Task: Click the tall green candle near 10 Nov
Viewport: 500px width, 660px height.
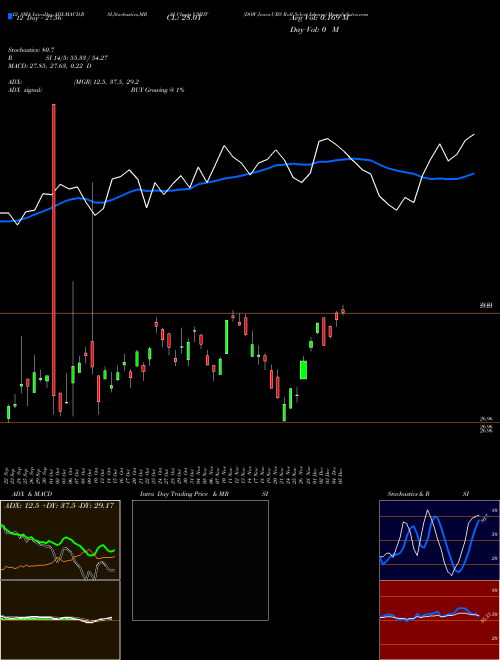Action: (x=226, y=337)
